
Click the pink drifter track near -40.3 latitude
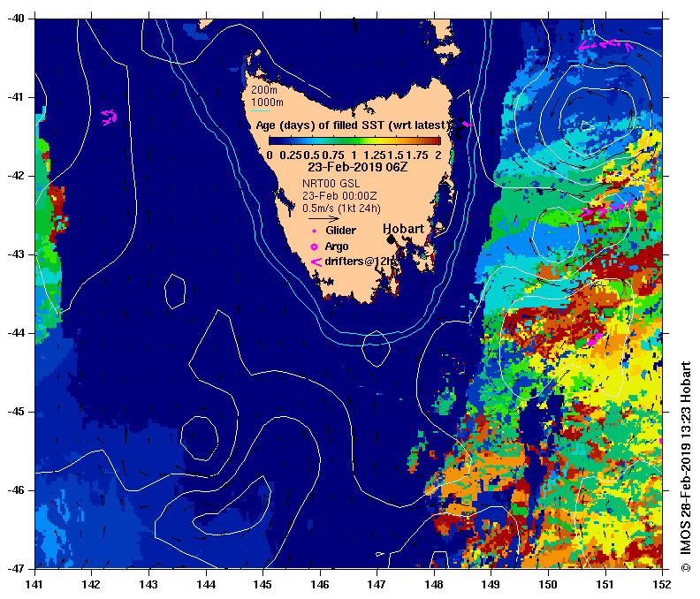tap(605, 45)
